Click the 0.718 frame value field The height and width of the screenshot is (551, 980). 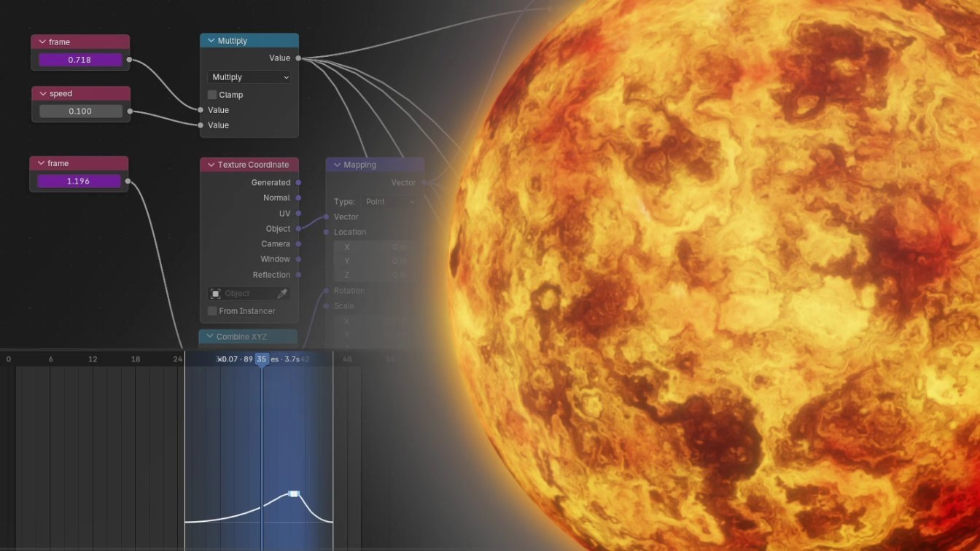point(80,60)
